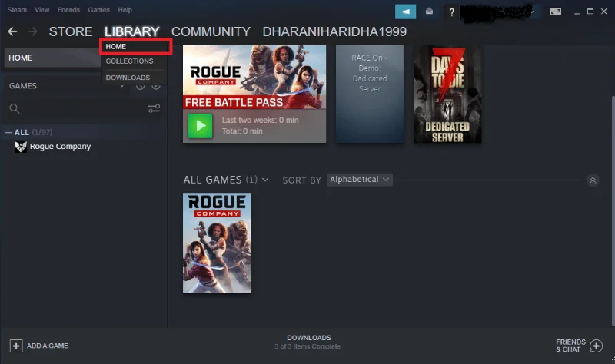
Task: Click the library search magnifier icon
Action: pos(15,108)
